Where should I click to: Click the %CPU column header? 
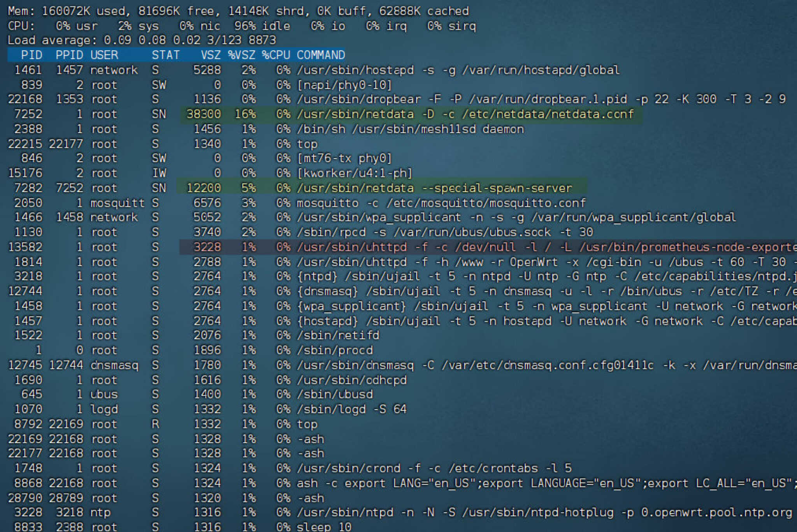(276, 55)
